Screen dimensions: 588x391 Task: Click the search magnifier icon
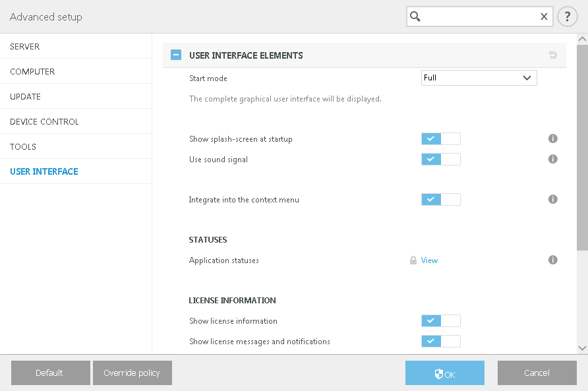pyautogui.click(x=415, y=16)
